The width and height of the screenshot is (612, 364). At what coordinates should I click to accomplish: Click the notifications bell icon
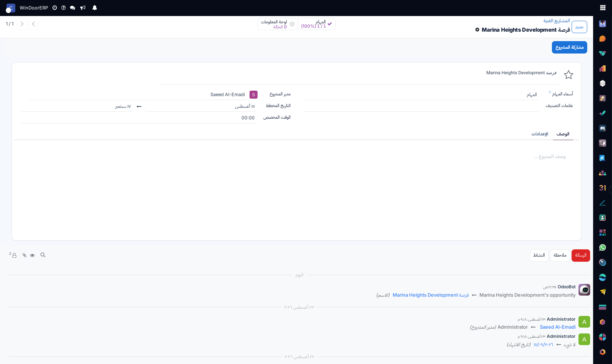[95, 8]
